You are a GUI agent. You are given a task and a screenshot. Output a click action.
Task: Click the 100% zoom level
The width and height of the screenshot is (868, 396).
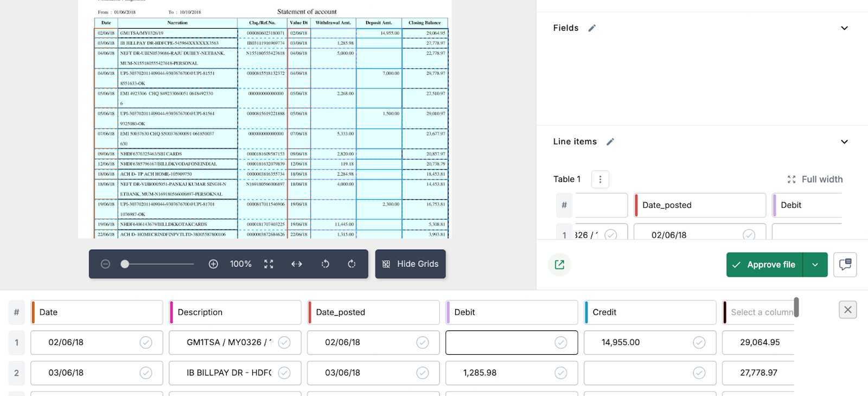point(241,264)
